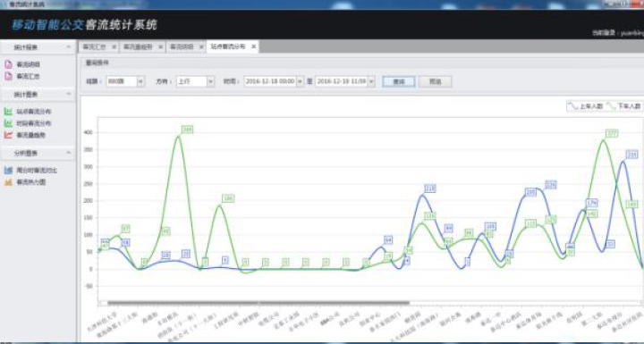The width and height of the screenshot is (644, 344).
Task: Open 客流热力图 link in sidebar
Action: coord(30,182)
